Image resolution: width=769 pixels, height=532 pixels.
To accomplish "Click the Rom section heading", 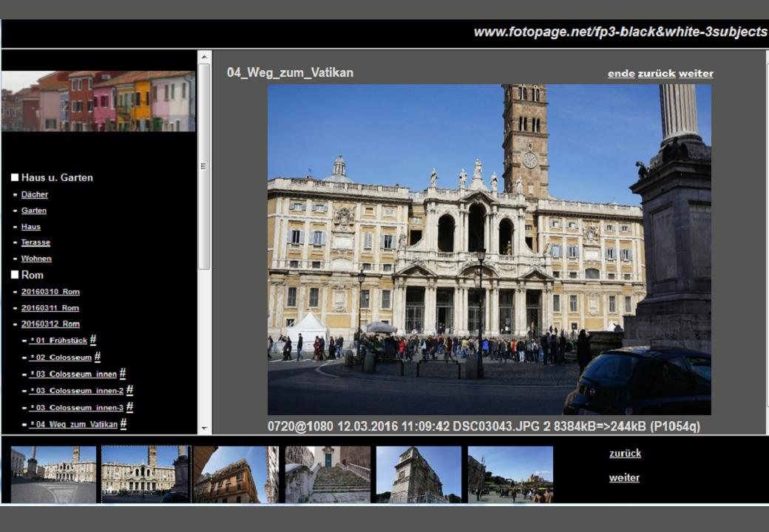I will (33, 275).
